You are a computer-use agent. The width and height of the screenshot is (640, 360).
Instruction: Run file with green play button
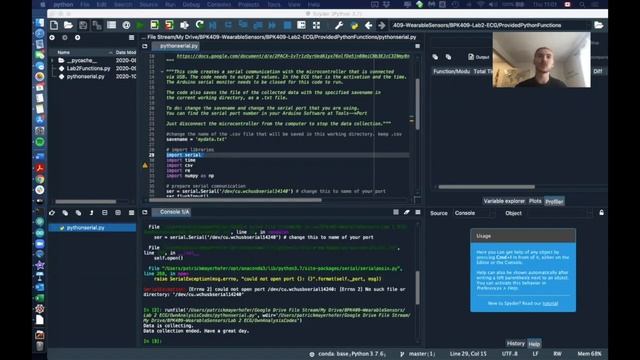pyautogui.click(x=140, y=25)
